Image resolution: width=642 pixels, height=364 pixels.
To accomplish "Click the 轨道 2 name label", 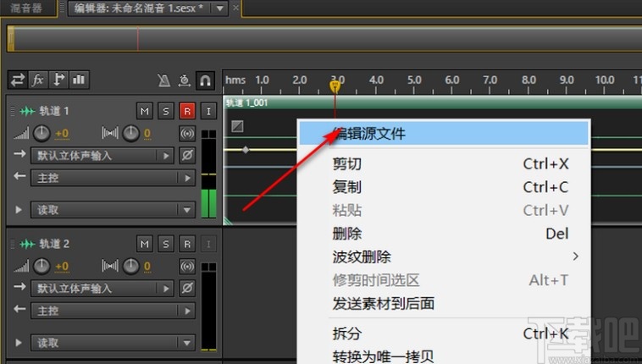I will click(x=53, y=244).
